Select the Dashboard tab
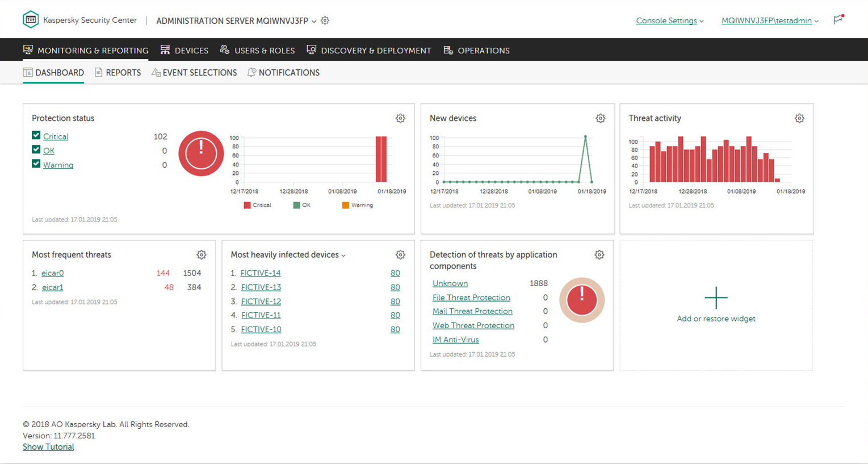The image size is (868, 464). point(53,73)
